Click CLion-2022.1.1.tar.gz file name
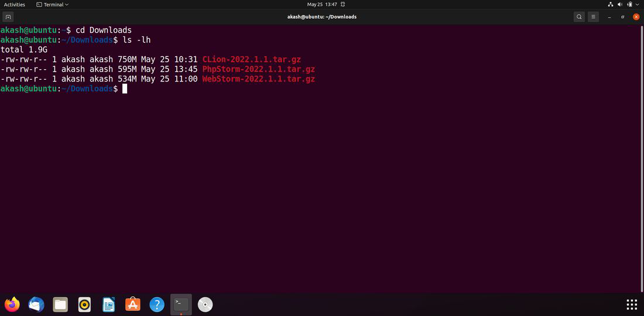 pos(251,60)
